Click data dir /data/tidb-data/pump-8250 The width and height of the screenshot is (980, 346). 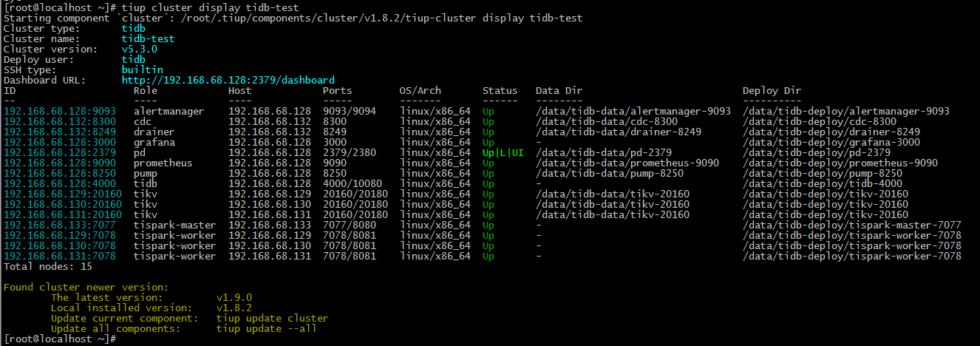[x=610, y=173]
